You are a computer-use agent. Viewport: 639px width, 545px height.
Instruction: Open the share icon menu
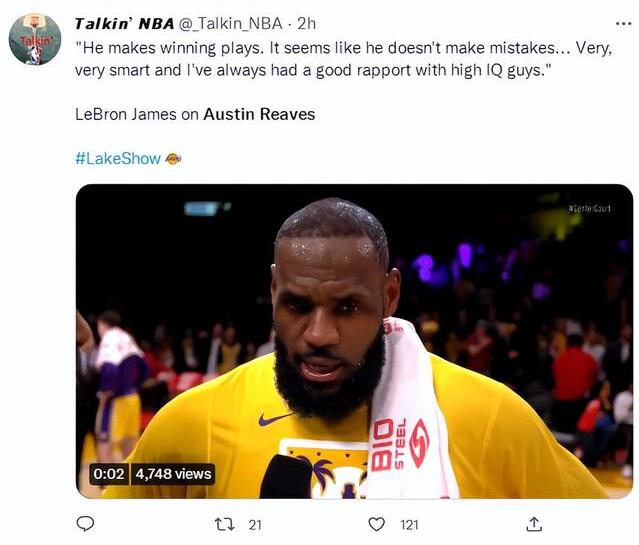tap(534, 523)
